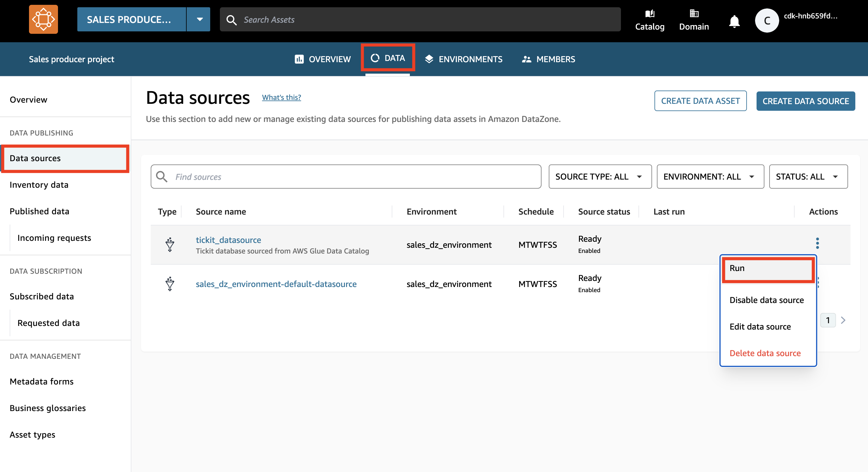Open the Catalog book icon
868x472 pixels.
(x=649, y=14)
